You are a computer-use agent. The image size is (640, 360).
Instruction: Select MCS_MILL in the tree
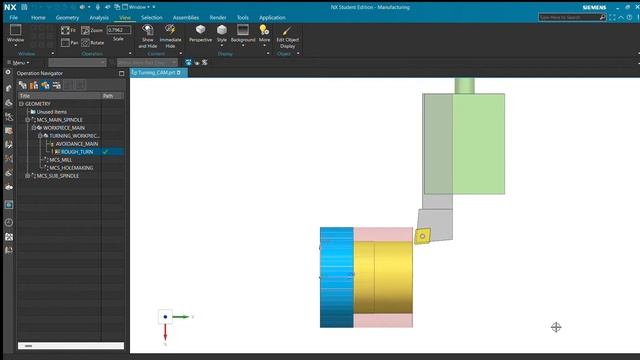click(x=61, y=160)
